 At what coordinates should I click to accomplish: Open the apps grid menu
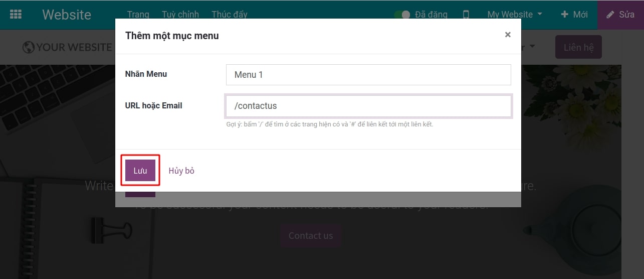click(16, 15)
